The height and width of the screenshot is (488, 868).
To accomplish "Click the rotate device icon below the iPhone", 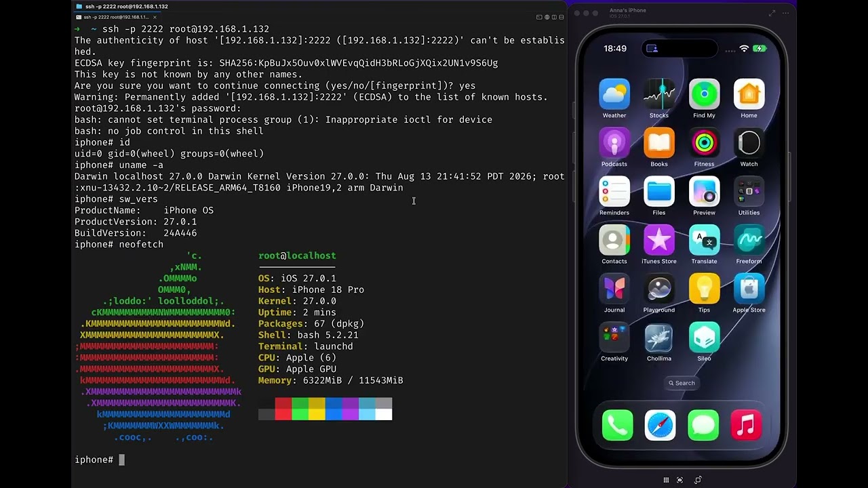I will 698,480.
